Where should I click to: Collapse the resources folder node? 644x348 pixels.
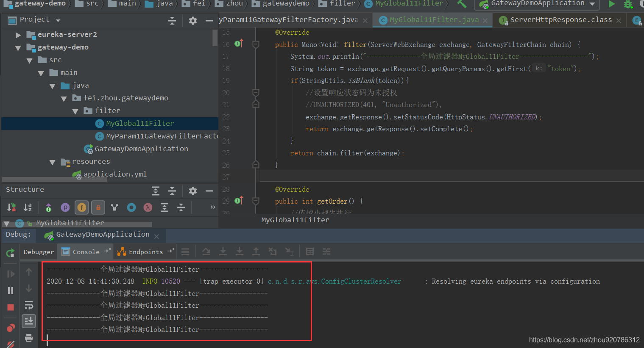[52, 162]
